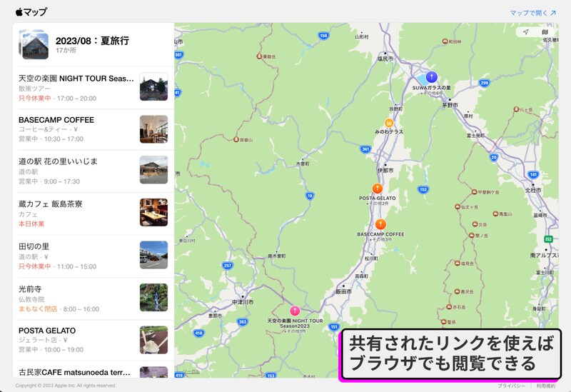Click the 南木曽町 town label
Viewport: 571px width, 392px height.
[277, 256]
